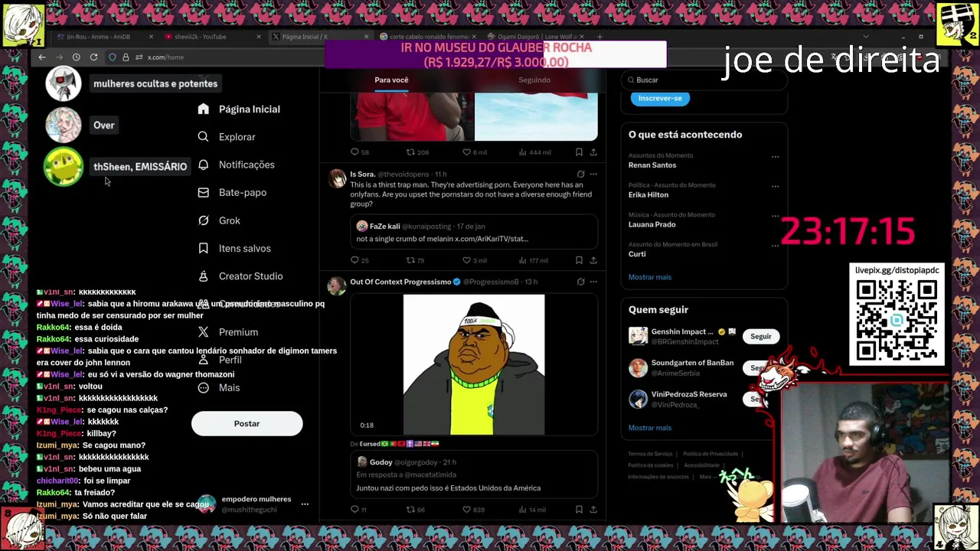Switch to Para você timeline tab
This screenshot has width=980, height=551.
391,80
